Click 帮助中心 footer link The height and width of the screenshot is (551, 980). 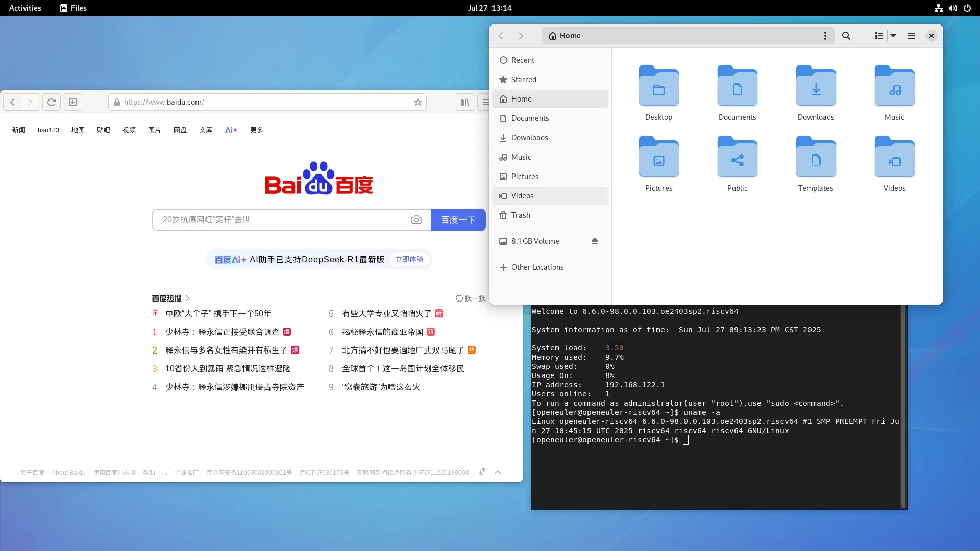point(155,473)
